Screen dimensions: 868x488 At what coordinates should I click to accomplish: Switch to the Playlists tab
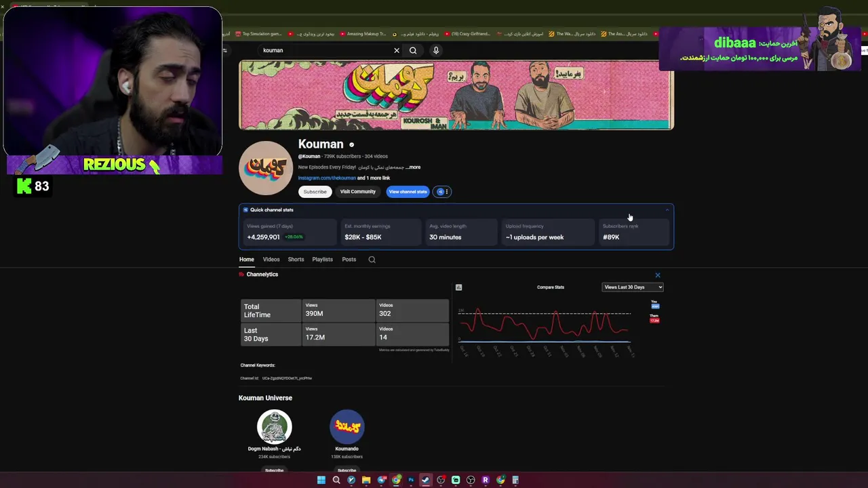click(x=322, y=260)
